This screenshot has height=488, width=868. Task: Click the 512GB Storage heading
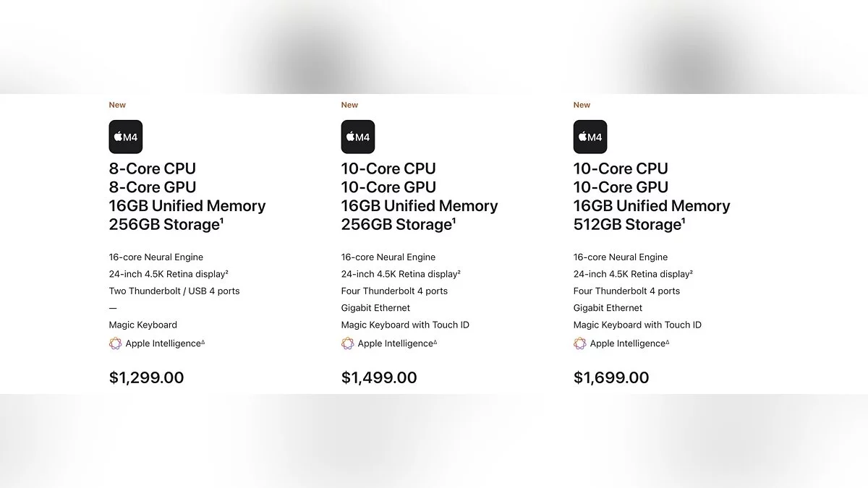coord(627,224)
